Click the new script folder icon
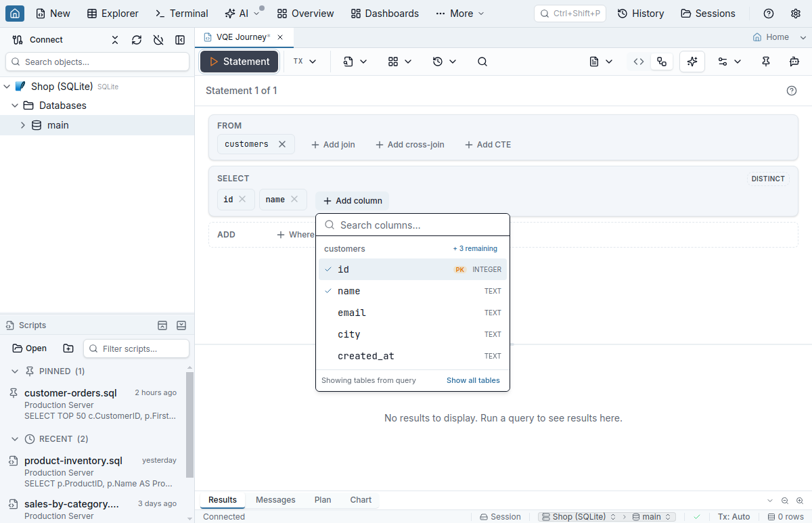Screen dimensions: 812x523 [68, 348]
